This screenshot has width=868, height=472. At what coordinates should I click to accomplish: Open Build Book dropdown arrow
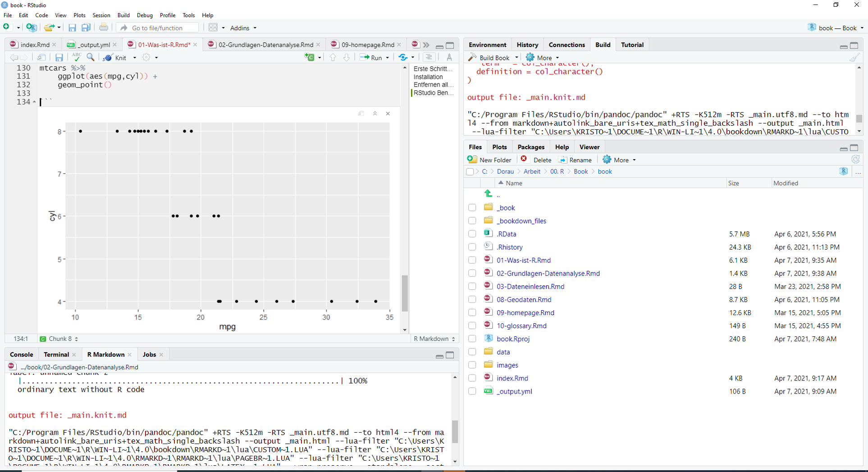516,58
